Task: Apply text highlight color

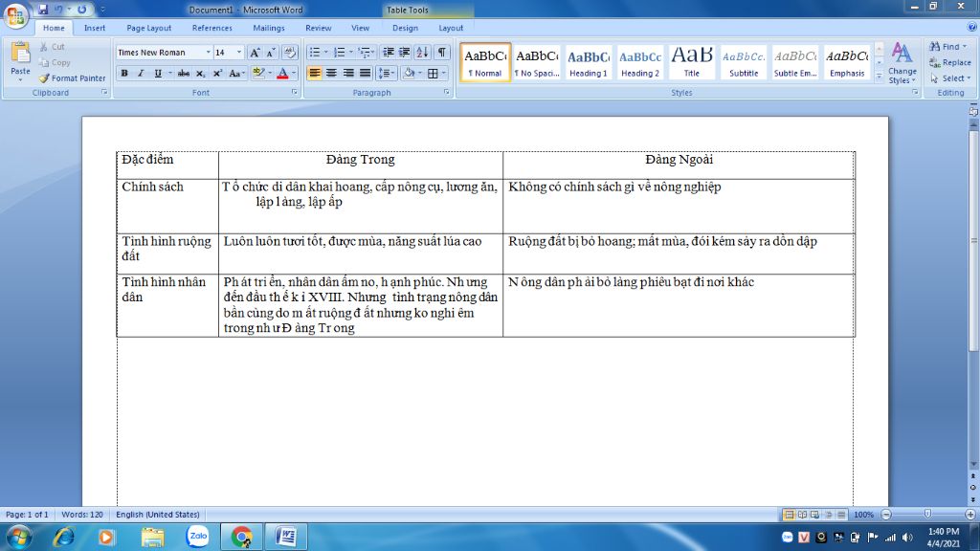Action: pos(258,73)
